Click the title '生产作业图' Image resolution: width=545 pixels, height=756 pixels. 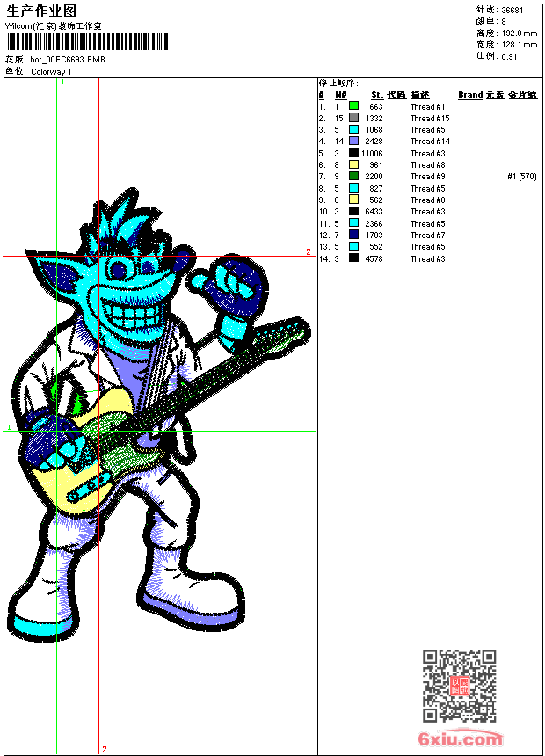click(41, 11)
